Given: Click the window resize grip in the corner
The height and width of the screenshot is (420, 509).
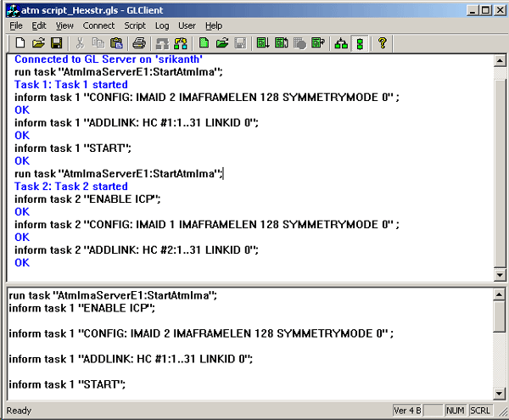Looking at the screenshot, I should (x=502, y=412).
